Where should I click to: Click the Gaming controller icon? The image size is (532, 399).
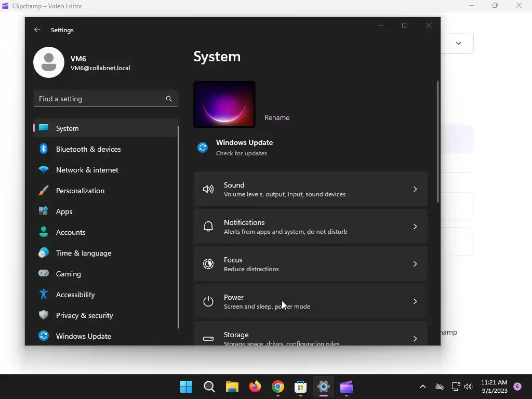pos(44,273)
